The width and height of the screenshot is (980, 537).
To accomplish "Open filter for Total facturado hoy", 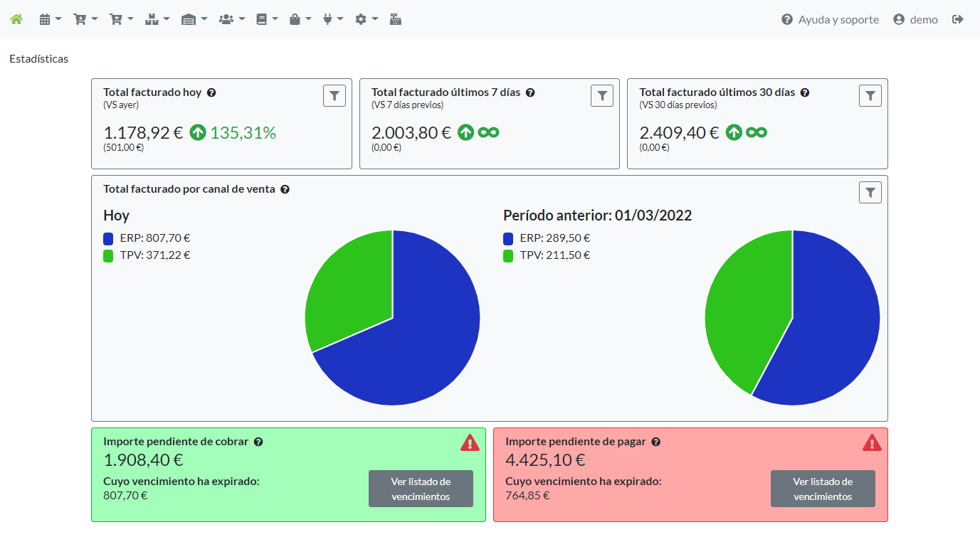I will click(334, 95).
